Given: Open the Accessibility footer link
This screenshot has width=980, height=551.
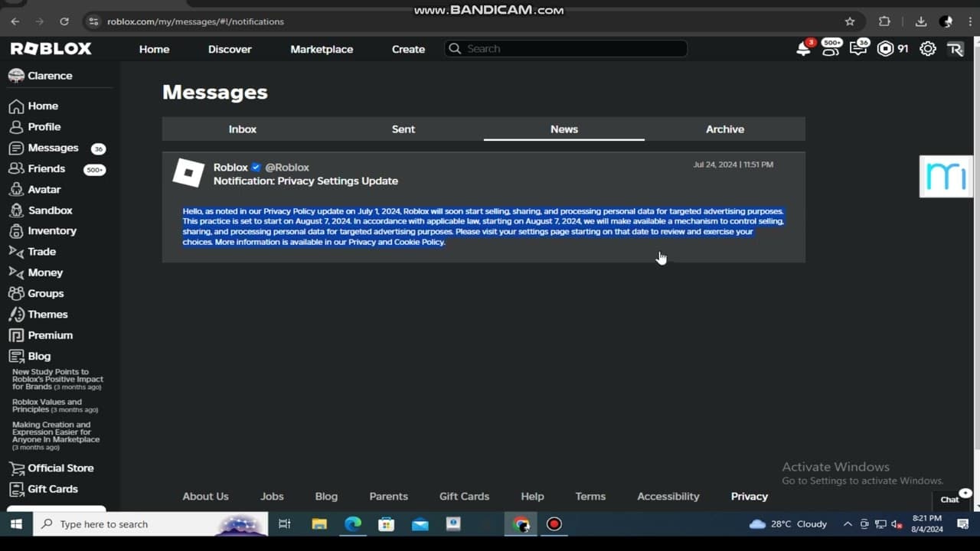Looking at the screenshot, I should click(668, 497).
